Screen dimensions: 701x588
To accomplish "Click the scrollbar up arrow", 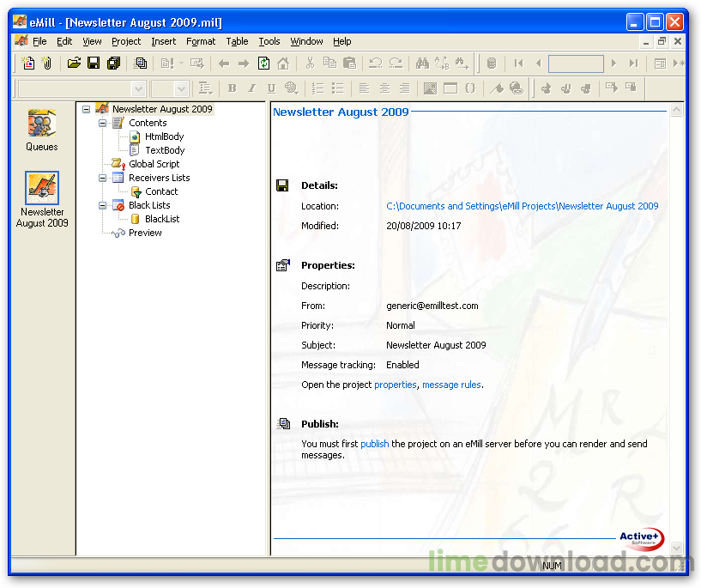I will coord(676,110).
